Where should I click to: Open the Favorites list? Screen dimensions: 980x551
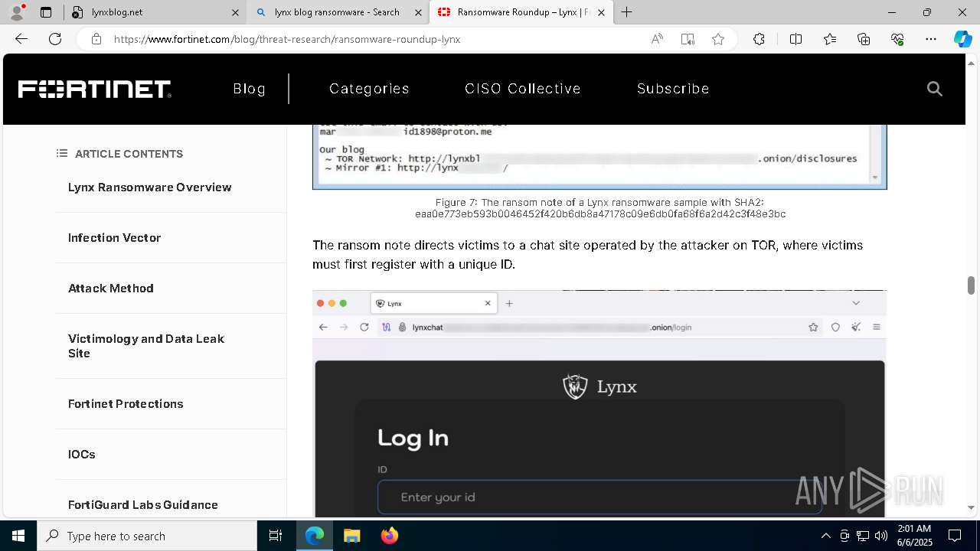(830, 39)
